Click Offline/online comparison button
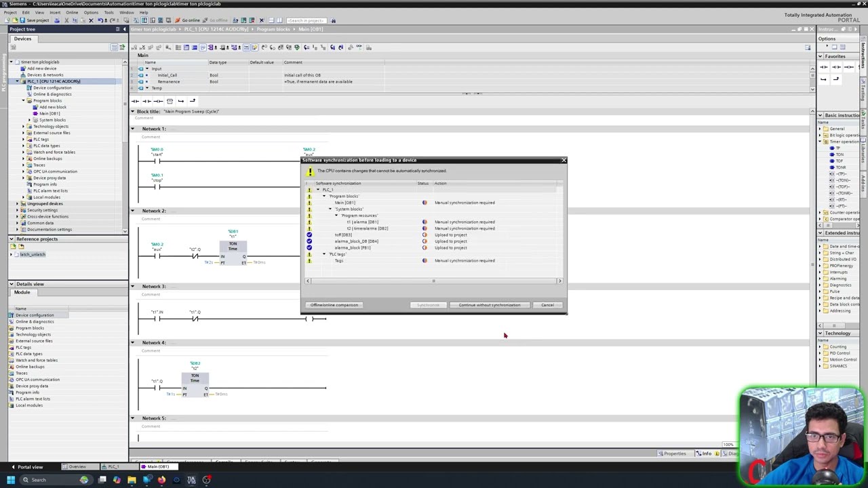The image size is (868, 488). pyautogui.click(x=334, y=305)
